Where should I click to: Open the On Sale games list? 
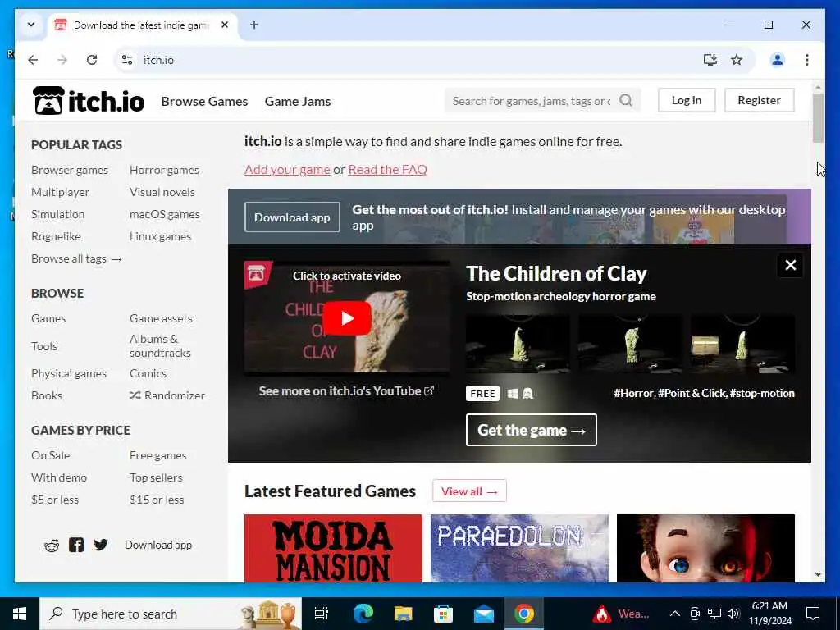[50, 455]
